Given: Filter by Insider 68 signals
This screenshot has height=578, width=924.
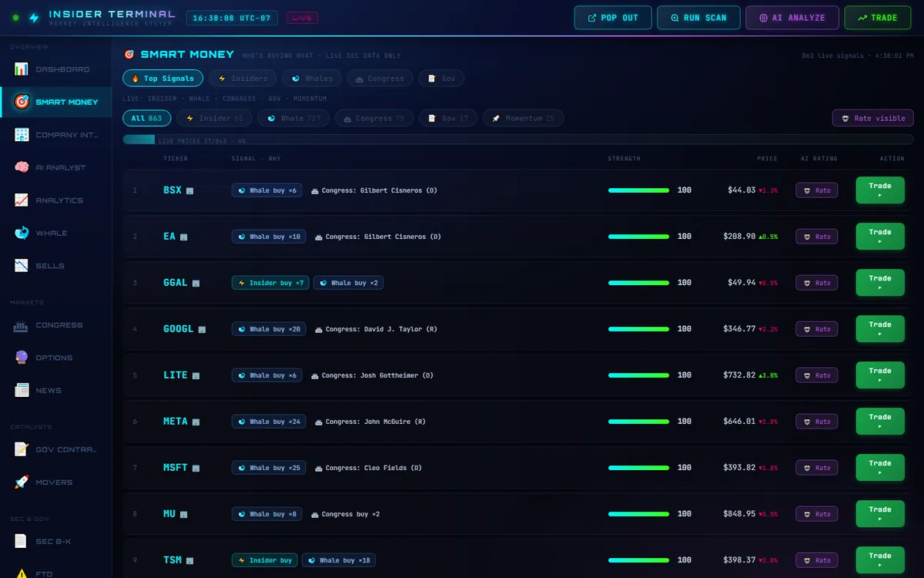Looking at the screenshot, I should tap(214, 118).
